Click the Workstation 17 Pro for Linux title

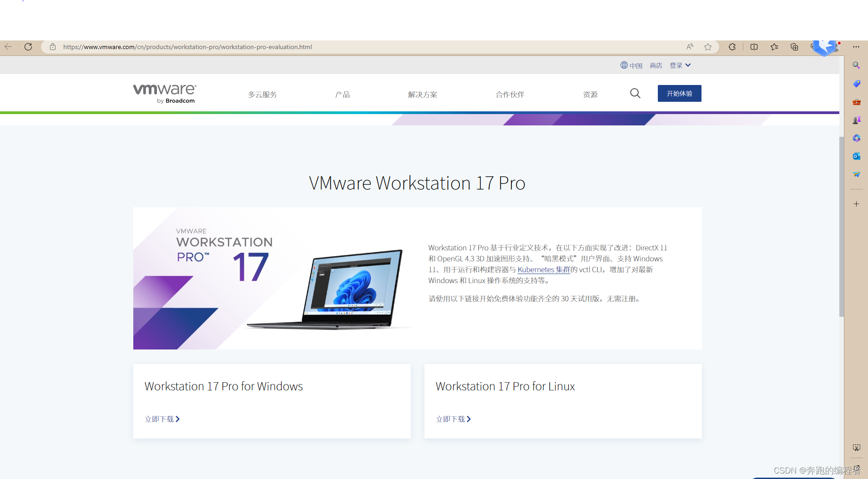(505, 386)
